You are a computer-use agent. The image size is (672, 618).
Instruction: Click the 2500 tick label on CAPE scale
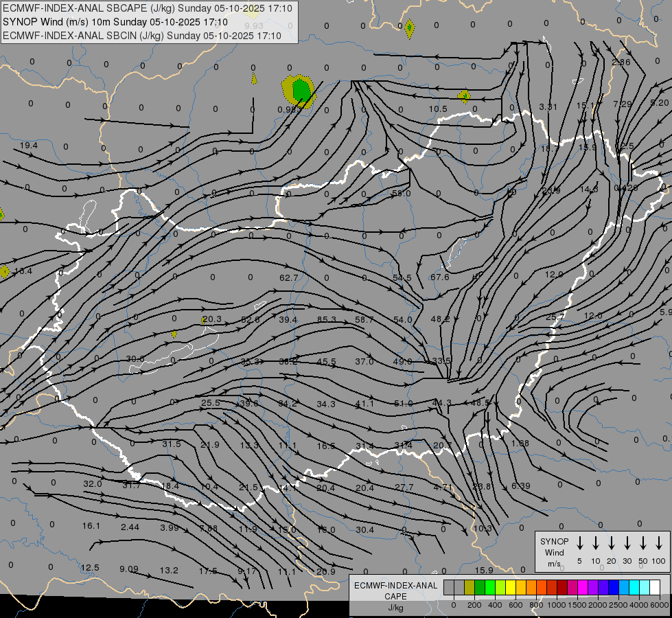[x=618, y=605]
